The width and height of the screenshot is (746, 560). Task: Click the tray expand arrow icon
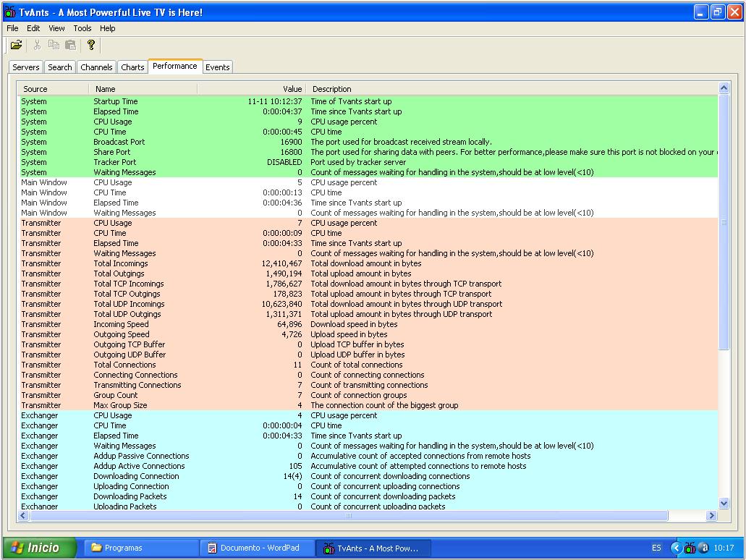click(x=676, y=548)
